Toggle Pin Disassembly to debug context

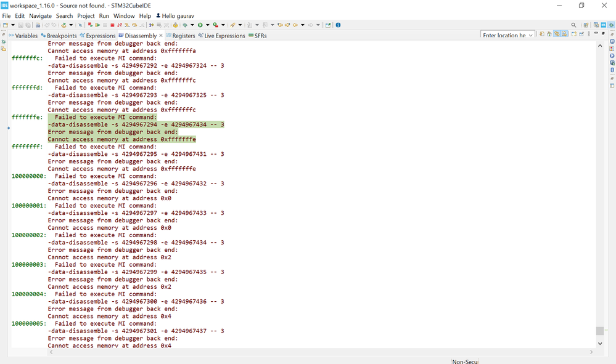[581, 34]
